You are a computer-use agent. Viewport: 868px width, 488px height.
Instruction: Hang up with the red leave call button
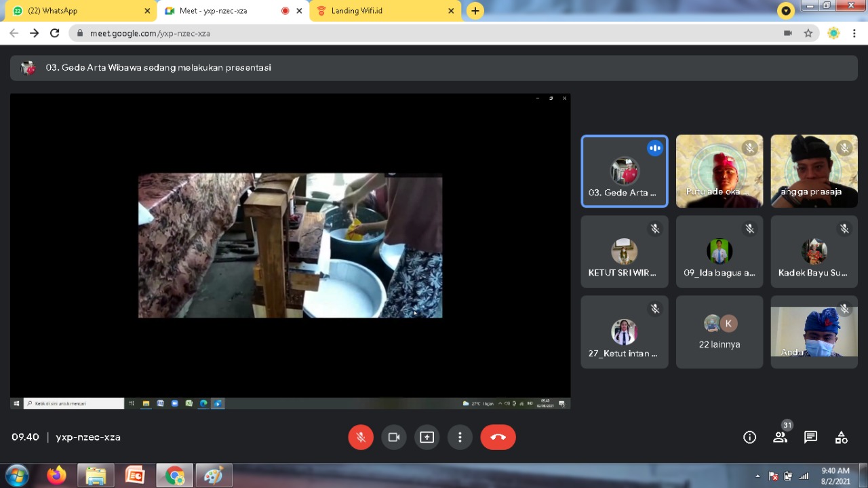[498, 437]
